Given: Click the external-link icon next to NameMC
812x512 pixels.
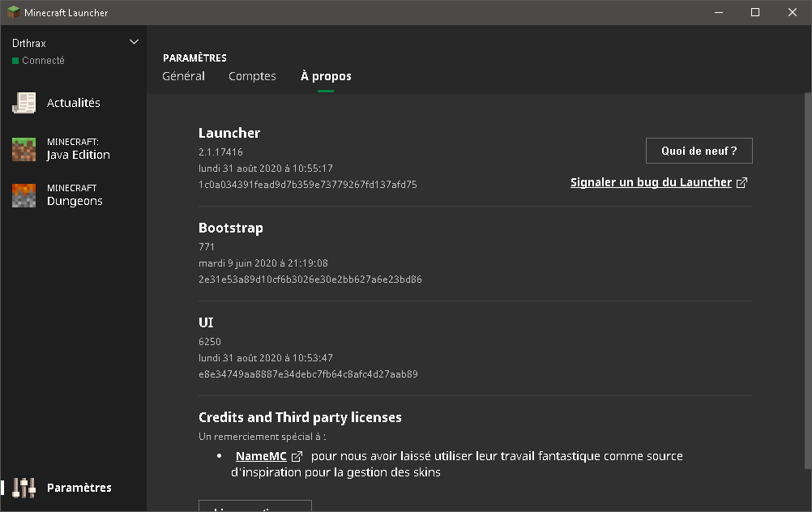Looking at the screenshot, I should (297, 457).
